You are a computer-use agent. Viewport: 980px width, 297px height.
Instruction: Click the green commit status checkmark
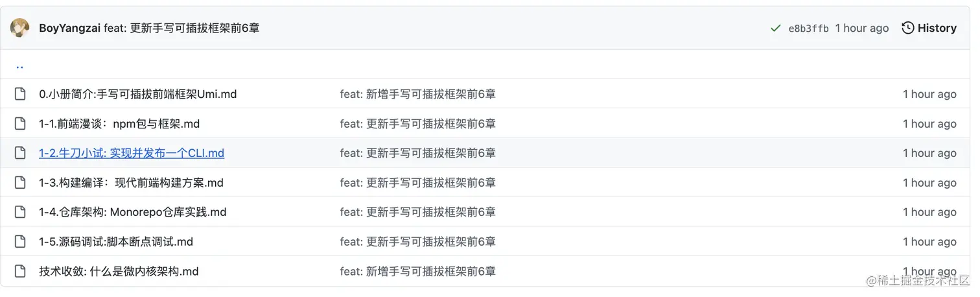775,28
